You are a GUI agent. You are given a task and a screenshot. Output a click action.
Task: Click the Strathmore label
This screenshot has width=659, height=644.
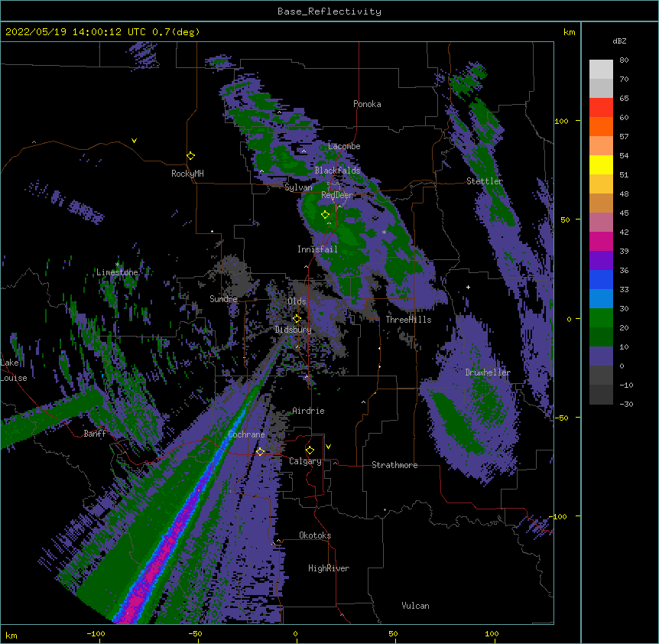(x=394, y=465)
